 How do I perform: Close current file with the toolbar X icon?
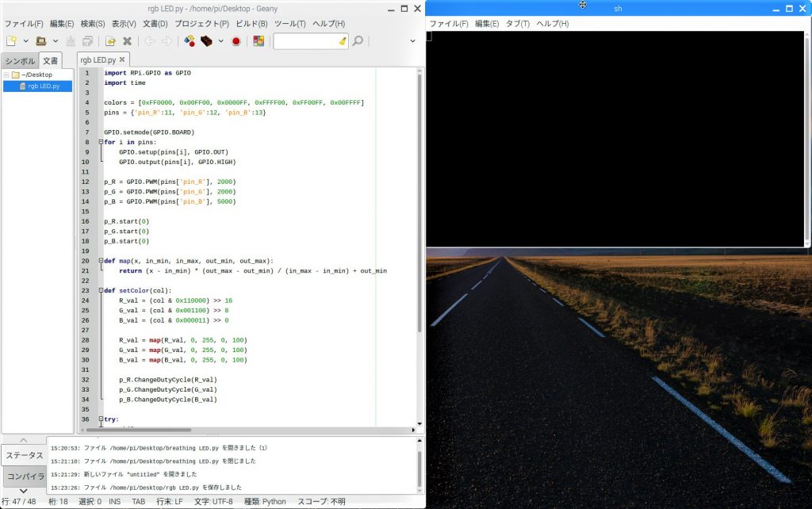pyautogui.click(x=127, y=40)
